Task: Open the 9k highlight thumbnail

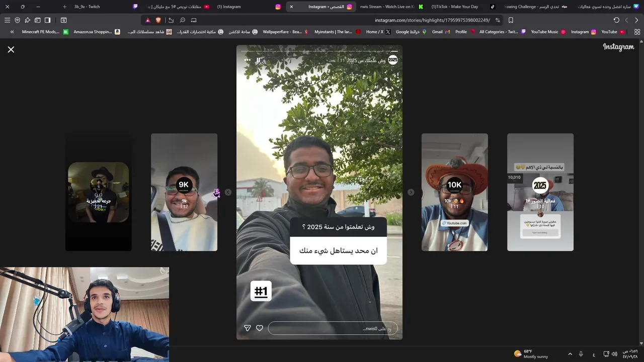Action: (x=184, y=192)
